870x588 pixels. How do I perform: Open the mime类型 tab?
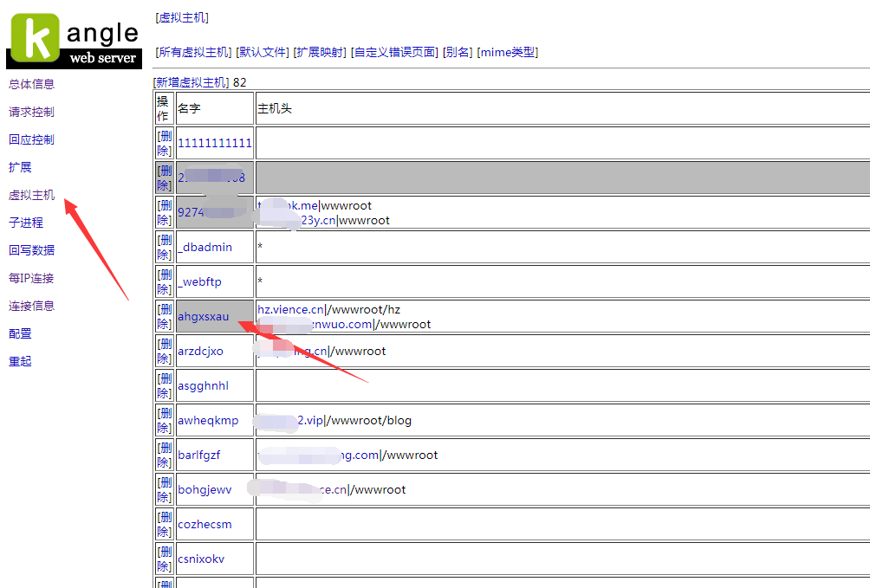click(x=508, y=52)
